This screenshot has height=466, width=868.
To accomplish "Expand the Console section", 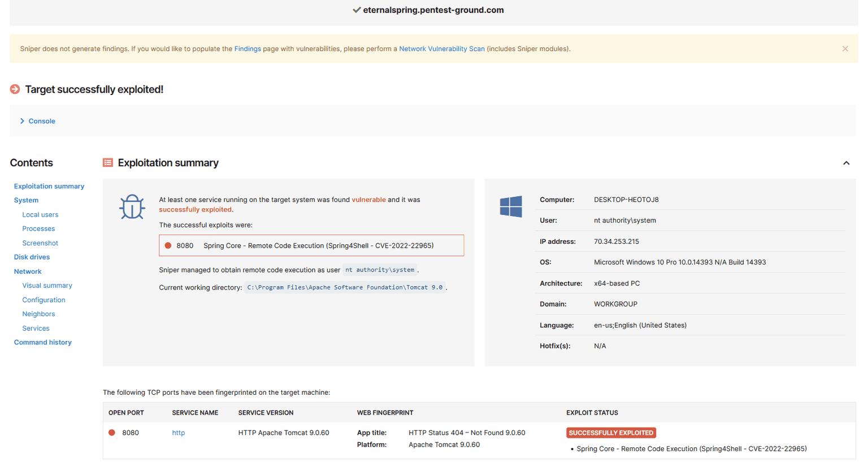I will (x=41, y=121).
